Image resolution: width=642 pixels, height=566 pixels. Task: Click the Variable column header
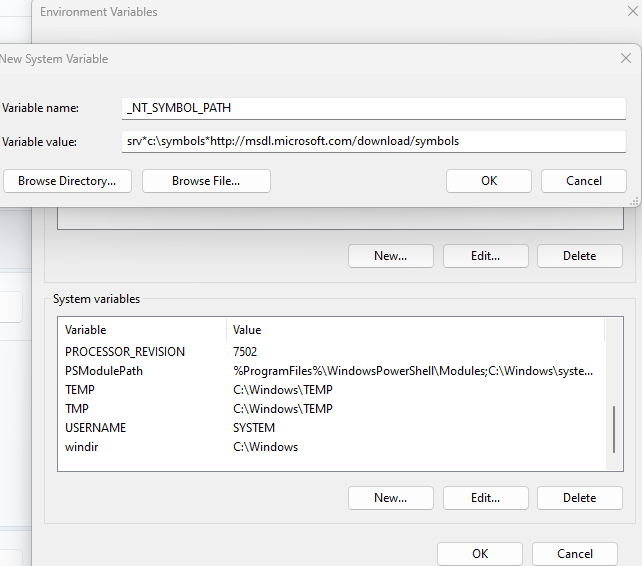[142, 330]
